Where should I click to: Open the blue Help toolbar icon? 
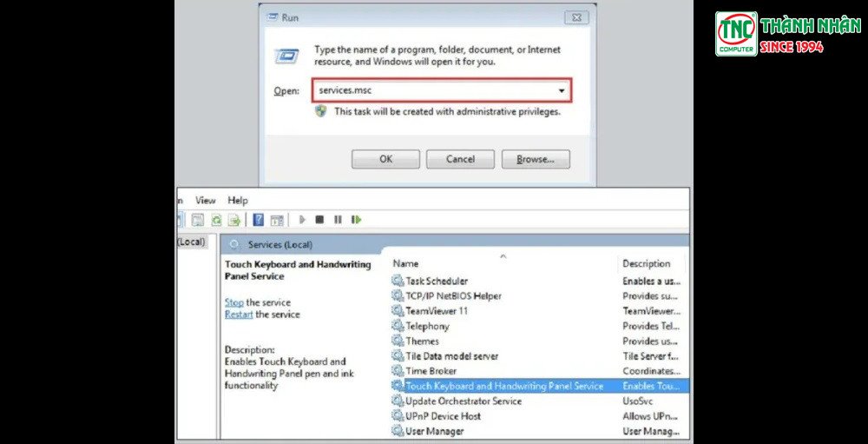click(258, 220)
